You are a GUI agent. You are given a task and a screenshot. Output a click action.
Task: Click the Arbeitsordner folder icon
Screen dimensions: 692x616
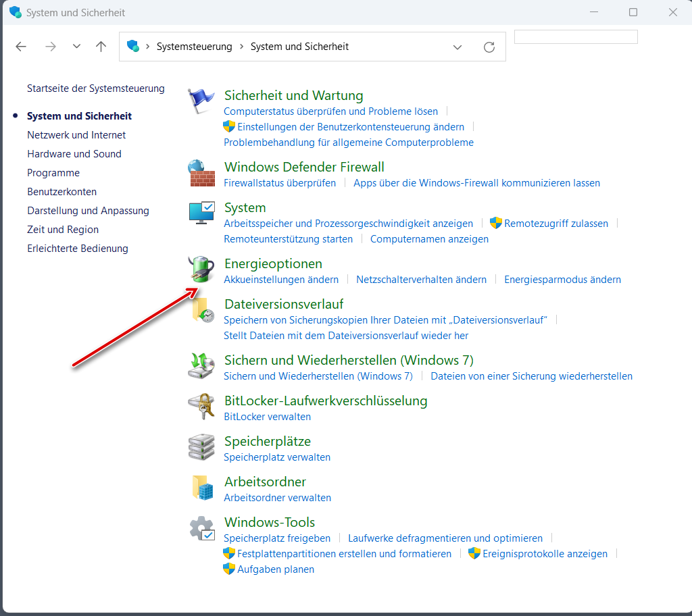click(x=203, y=487)
